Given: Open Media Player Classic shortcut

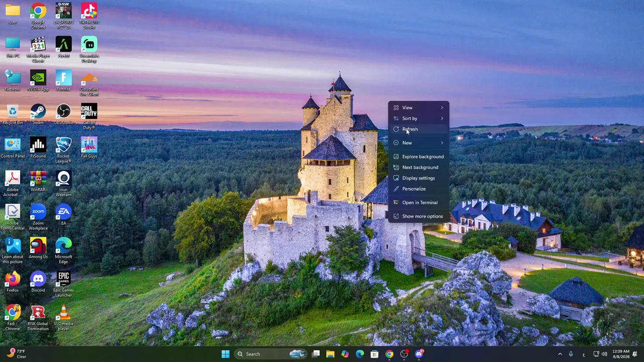Looking at the screenshot, I should coord(38,49).
